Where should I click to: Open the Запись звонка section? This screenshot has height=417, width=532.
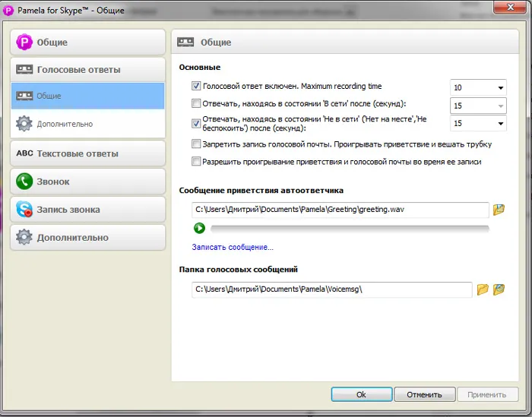tap(88, 210)
